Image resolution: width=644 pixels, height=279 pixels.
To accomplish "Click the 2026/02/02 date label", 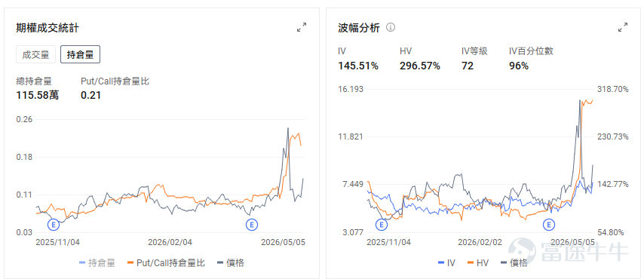I will (480, 242).
